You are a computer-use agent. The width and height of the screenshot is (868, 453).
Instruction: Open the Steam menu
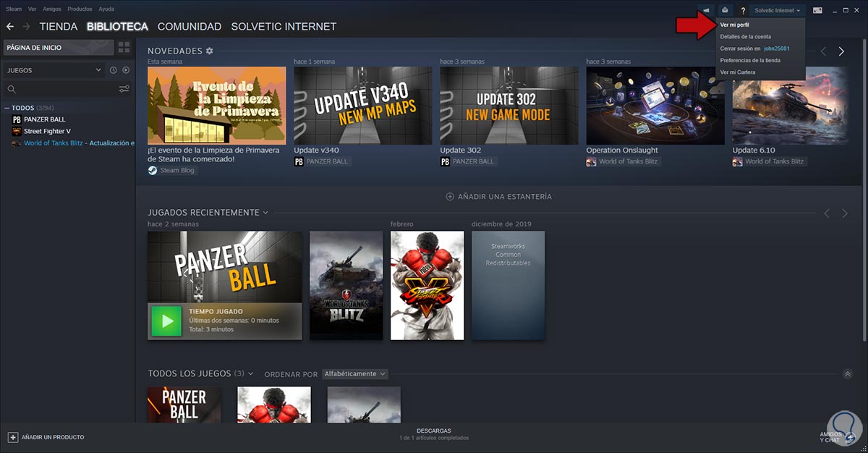[x=13, y=9]
